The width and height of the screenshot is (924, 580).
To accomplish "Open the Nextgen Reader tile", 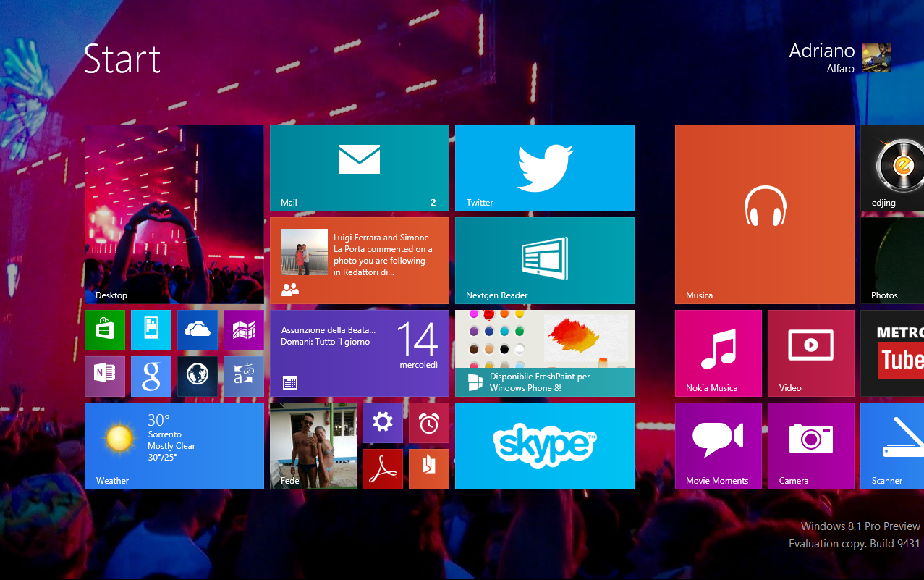I will point(545,261).
